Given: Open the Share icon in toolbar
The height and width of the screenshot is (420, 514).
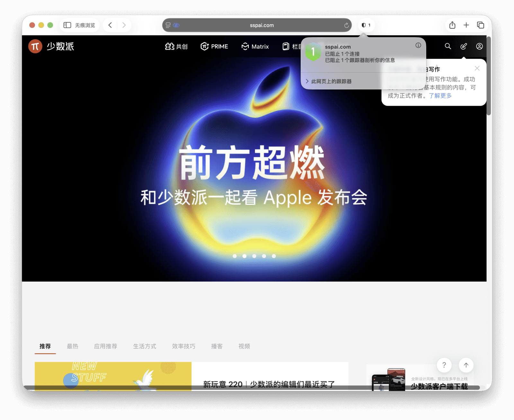Looking at the screenshot, I should tap(452, 25).
